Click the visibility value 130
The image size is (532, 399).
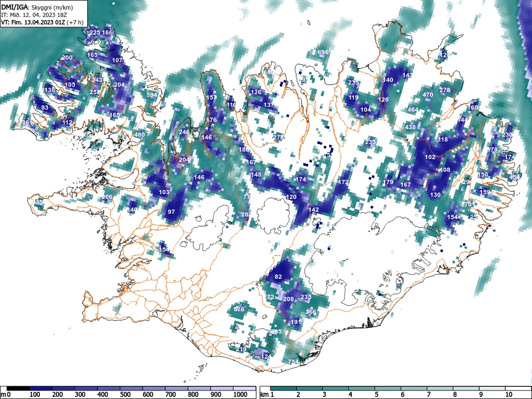click(435, 194)
